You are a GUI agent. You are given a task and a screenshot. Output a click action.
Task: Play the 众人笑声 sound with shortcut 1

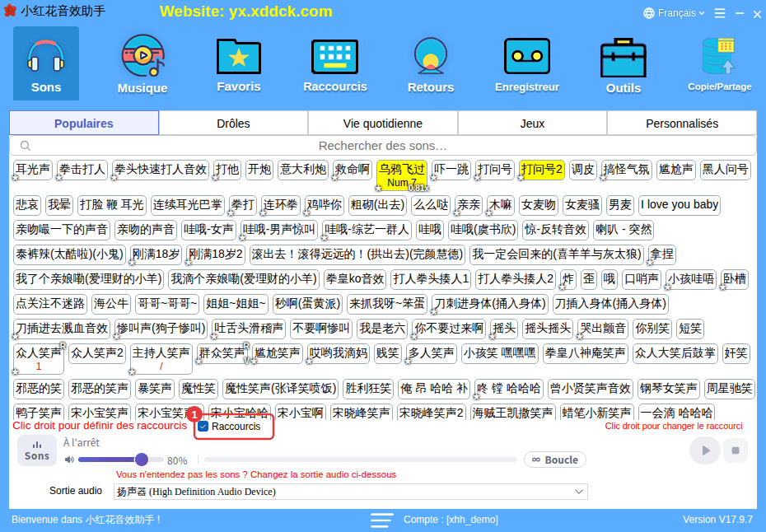point(39,358)
